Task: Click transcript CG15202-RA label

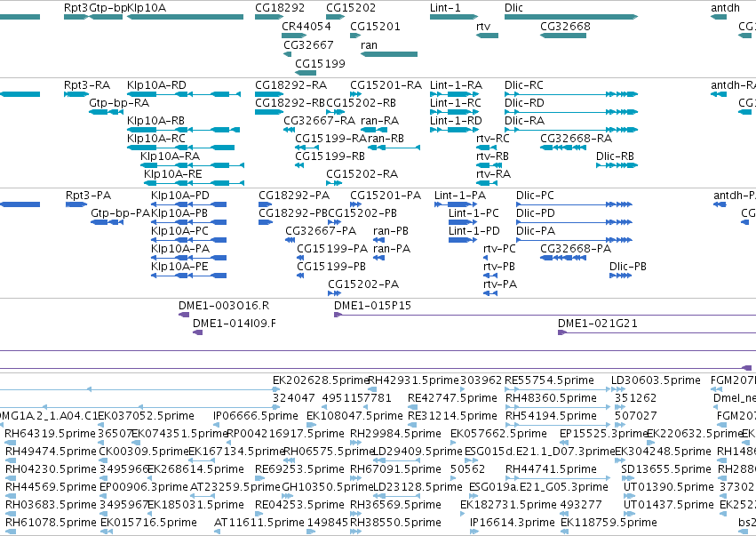Action: click(x=362, y=173)
